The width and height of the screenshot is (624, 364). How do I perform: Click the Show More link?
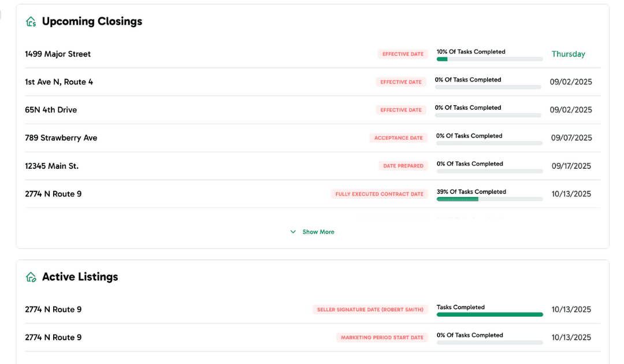tap(318, 231)
